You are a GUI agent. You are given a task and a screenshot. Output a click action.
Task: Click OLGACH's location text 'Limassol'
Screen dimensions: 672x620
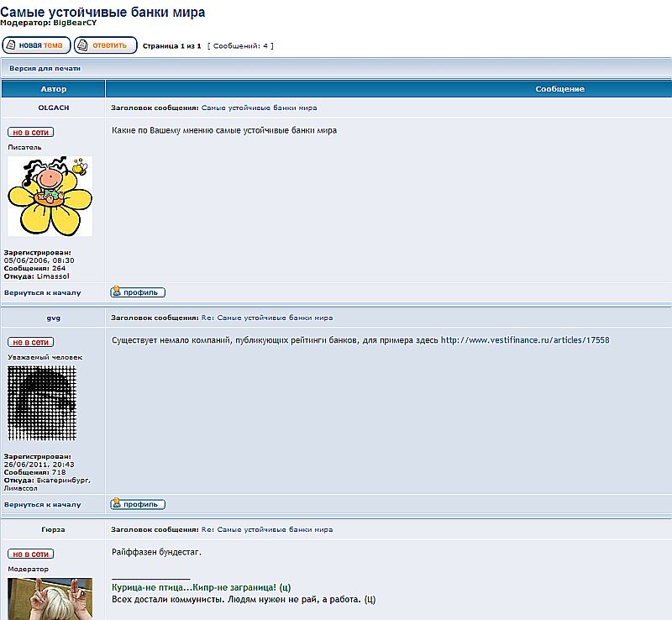(53, 276)
